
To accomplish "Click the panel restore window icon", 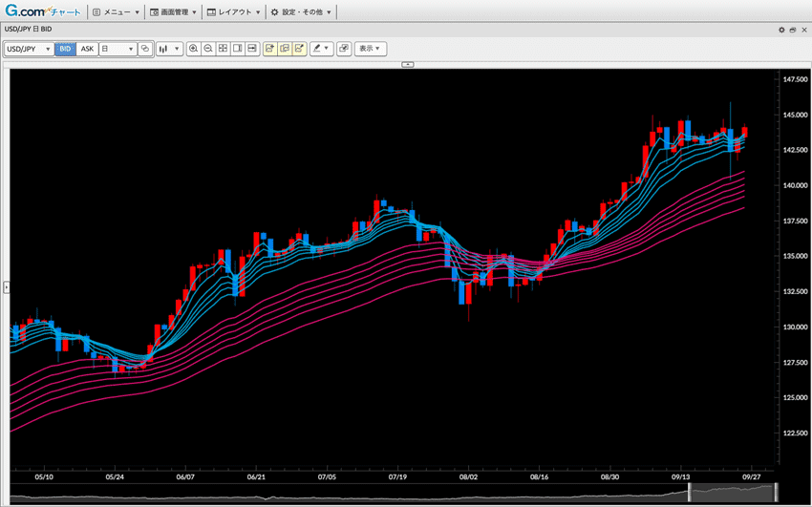I will [x=793, y=30].
